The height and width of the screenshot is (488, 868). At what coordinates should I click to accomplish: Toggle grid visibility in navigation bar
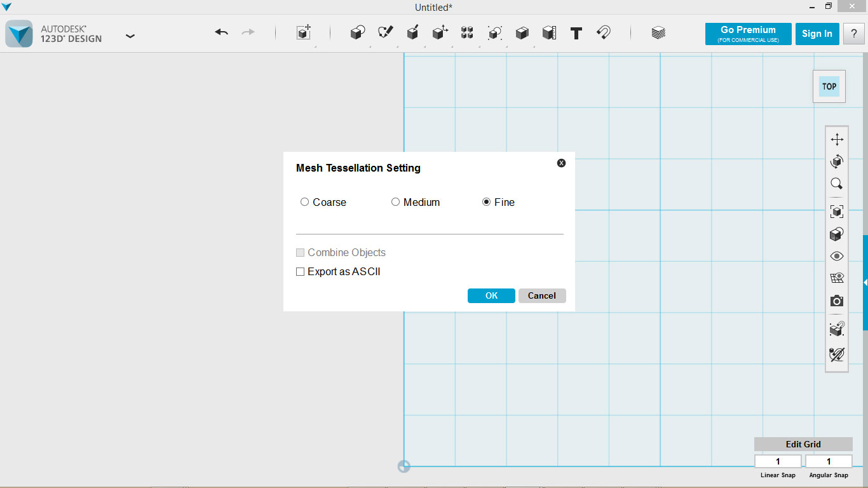tap(837, 278)
